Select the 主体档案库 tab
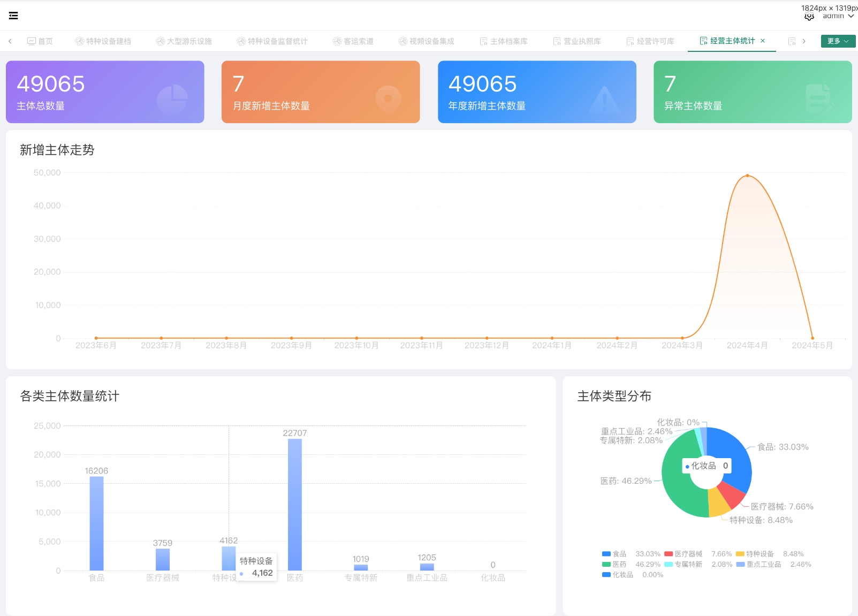 (x=503, y=41)
